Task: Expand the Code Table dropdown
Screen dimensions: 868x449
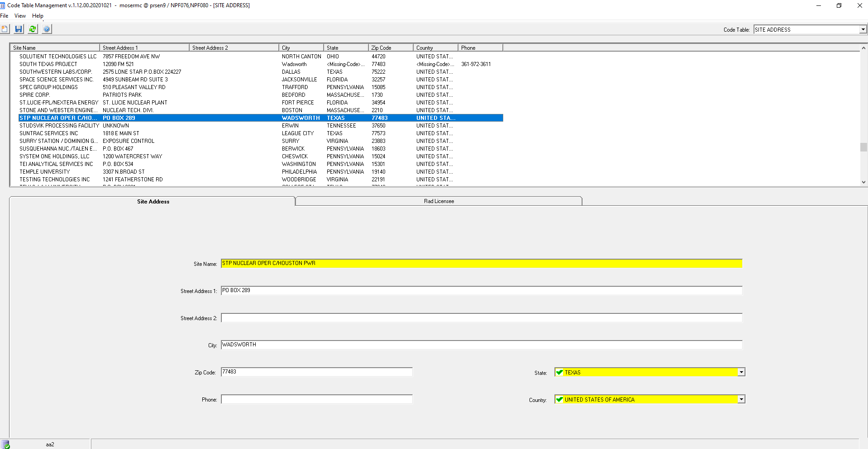Action: pos(863,29)
